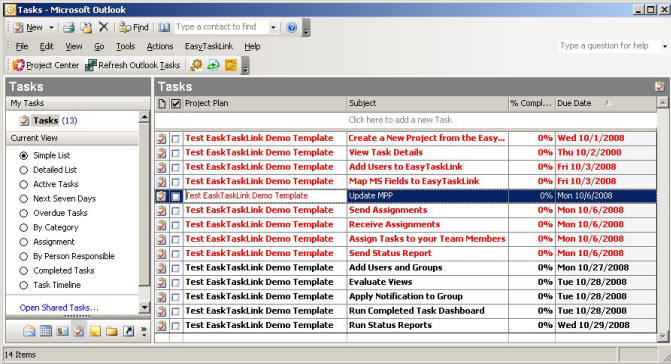The width and height of the screenshot is (671, 364).
Task: Open Shared Tasks link
Action: click(59, 308)
